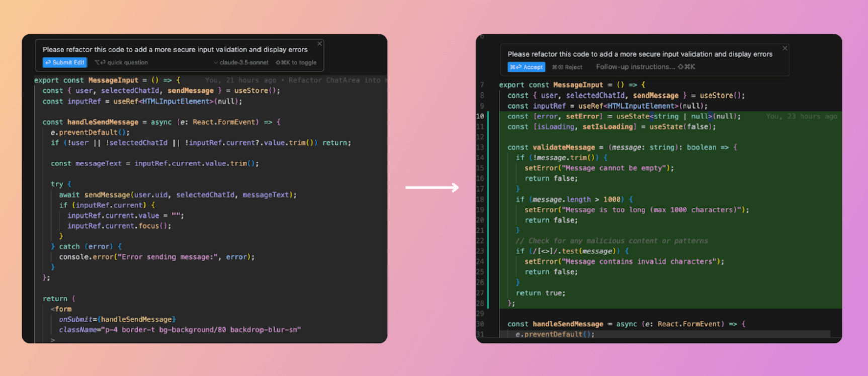Image resolution: width=868 pixels, height=376 pixels.
Task: Reject the suggested code changes
Action: click(x=567, y=67)
